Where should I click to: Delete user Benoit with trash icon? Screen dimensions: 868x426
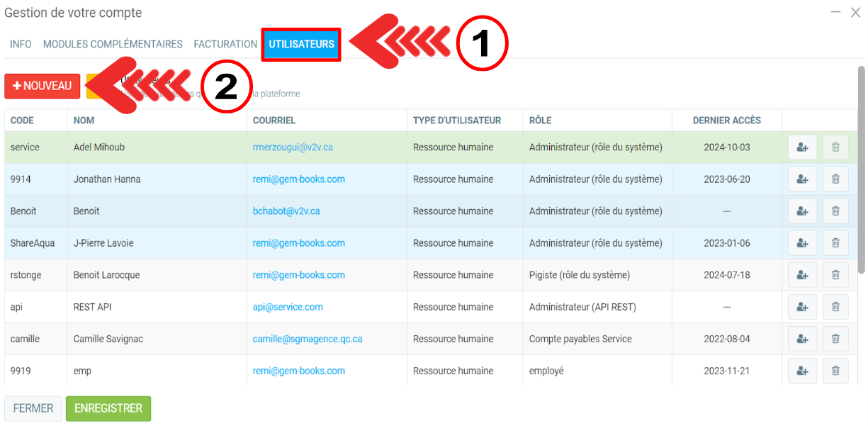point(835,211)
